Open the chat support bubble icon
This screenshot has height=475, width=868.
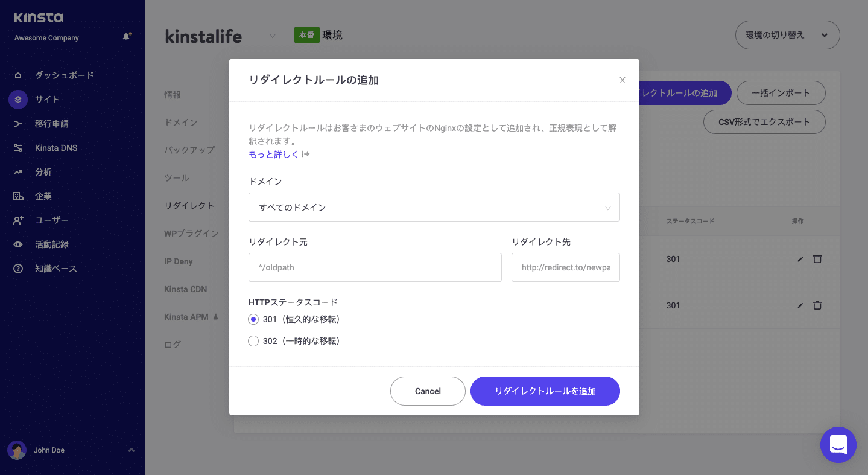tap(838, 445)
